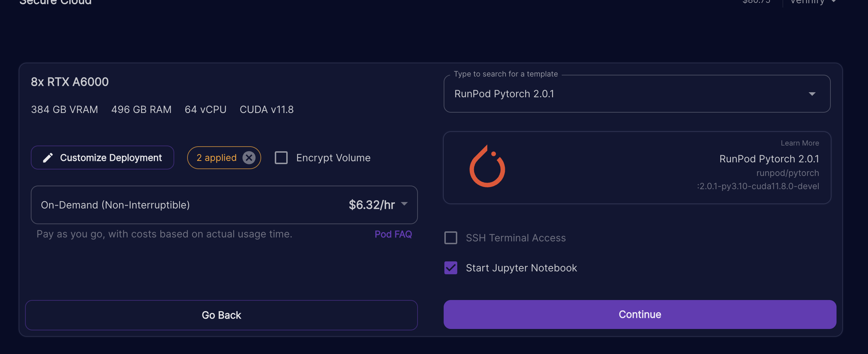
Task: Click the CUDA v11.8 spec
Action: tap(267, 109)
